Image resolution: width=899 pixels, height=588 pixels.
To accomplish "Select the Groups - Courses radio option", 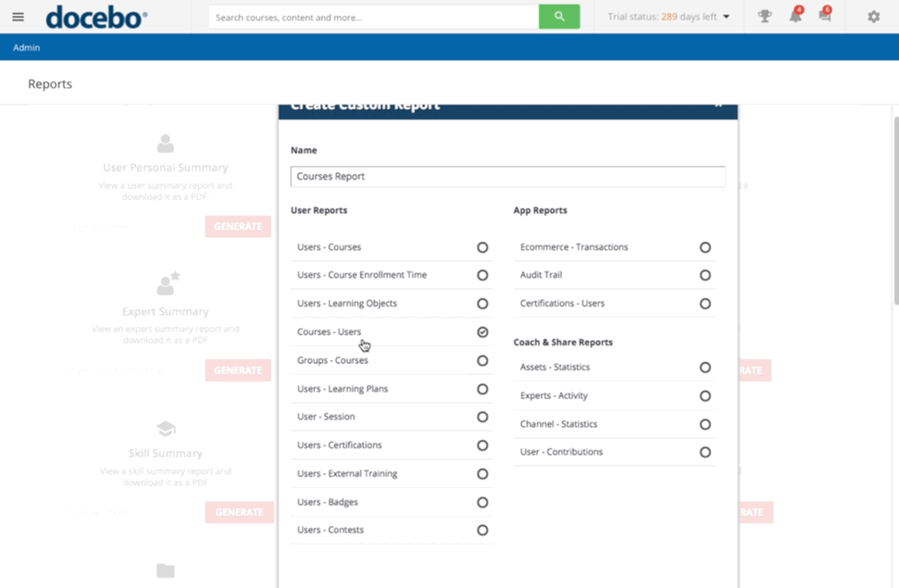I will (x=482, y=361).
